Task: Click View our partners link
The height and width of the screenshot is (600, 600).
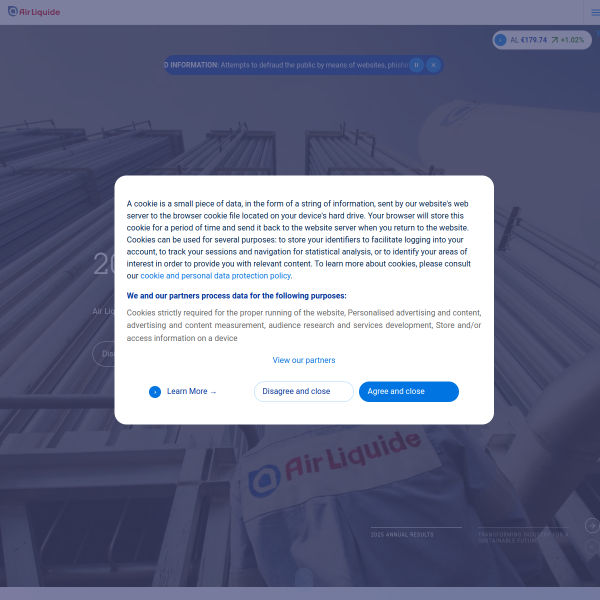Action: point(304,360)
